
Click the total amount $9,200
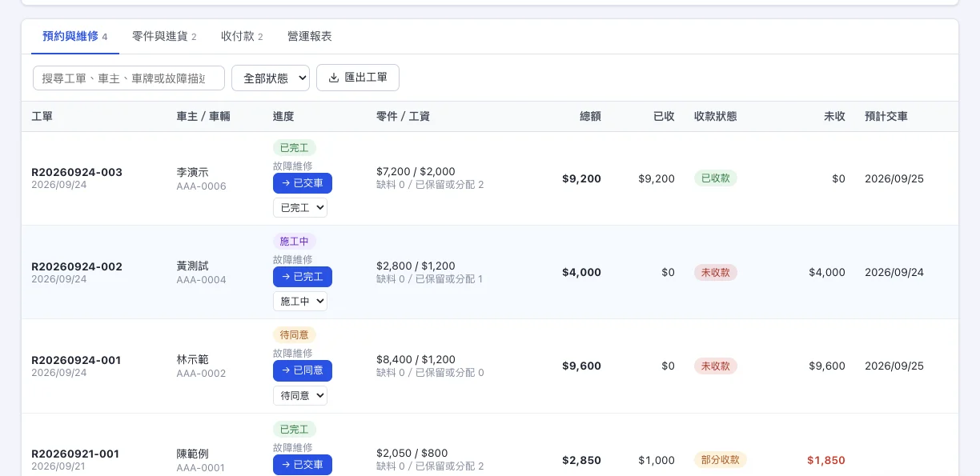click(581, 178)
